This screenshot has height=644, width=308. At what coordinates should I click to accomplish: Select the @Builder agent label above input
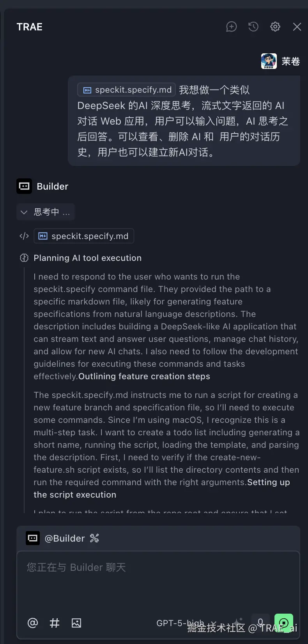[64, 538]
